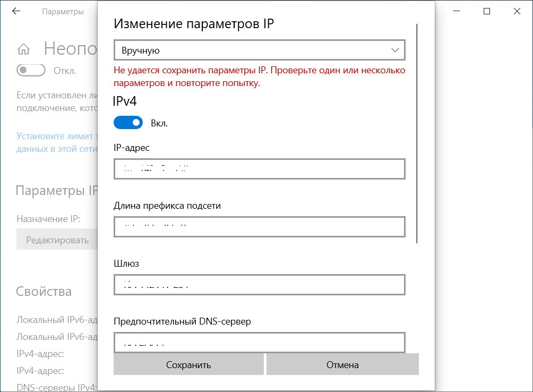Cancel the dialog with Отмена
The width and height of the screenshot is (533, 392).
pos(342,365)
